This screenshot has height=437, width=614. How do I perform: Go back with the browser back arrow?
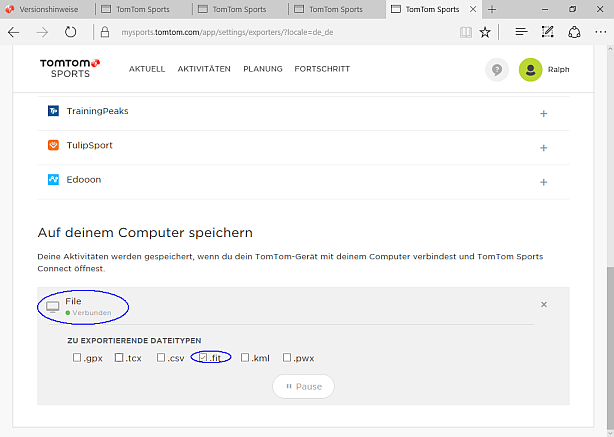pos(14,32)
